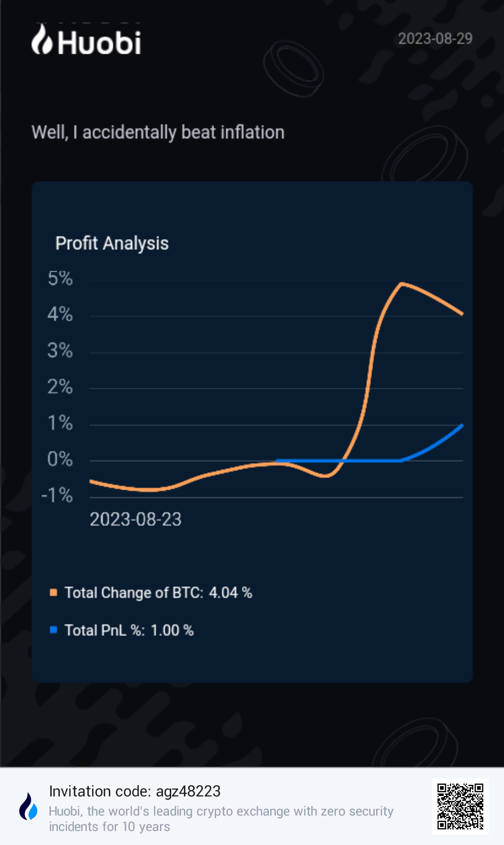The height and width of the screenshot is (845, 504).
Task: Click the QR code image
Action: pyautogui.click(x=460, y=806)
